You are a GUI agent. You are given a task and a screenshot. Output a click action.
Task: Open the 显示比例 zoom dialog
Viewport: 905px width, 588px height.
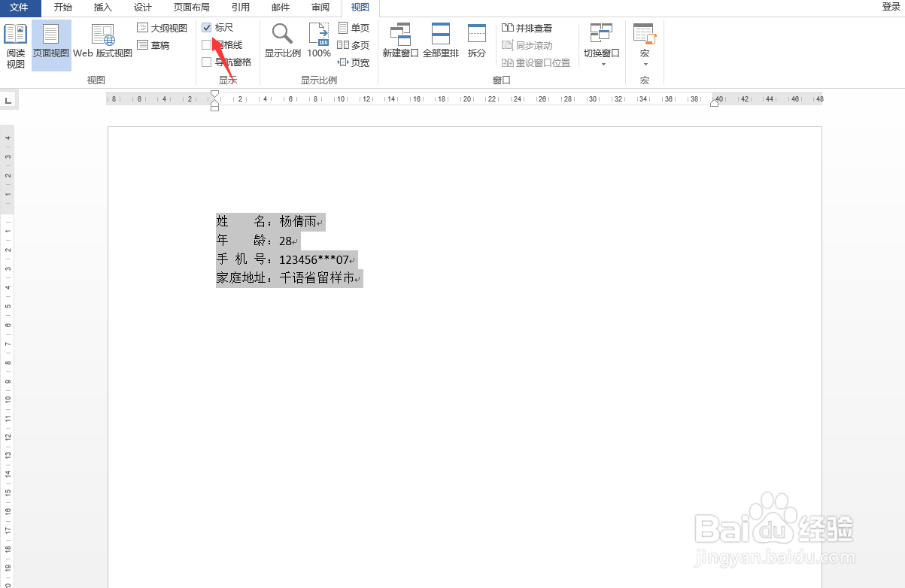point(281,44)
